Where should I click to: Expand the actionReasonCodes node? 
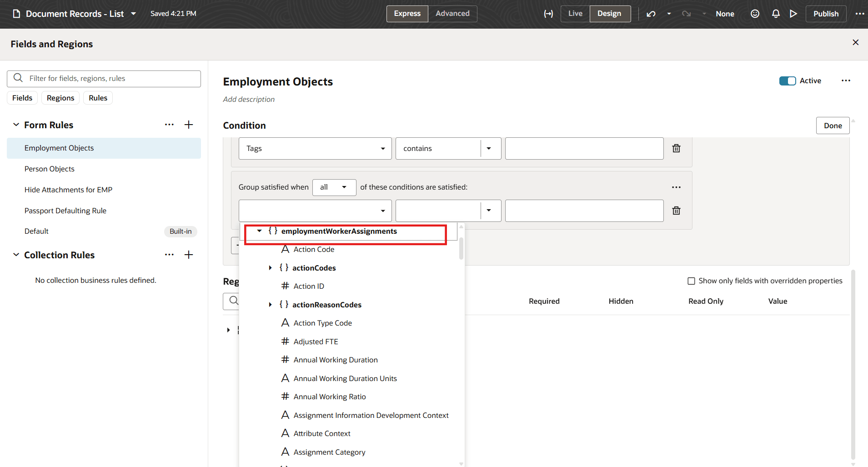[270, 305]
